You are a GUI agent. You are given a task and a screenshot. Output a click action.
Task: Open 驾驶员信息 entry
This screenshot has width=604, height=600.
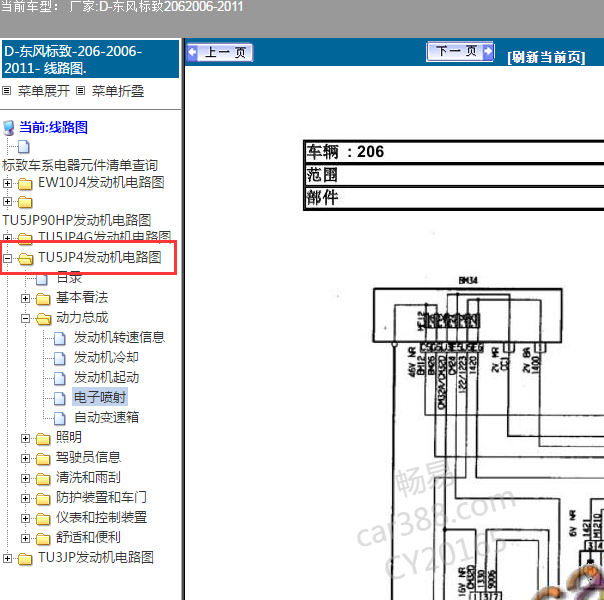(89, 457)
